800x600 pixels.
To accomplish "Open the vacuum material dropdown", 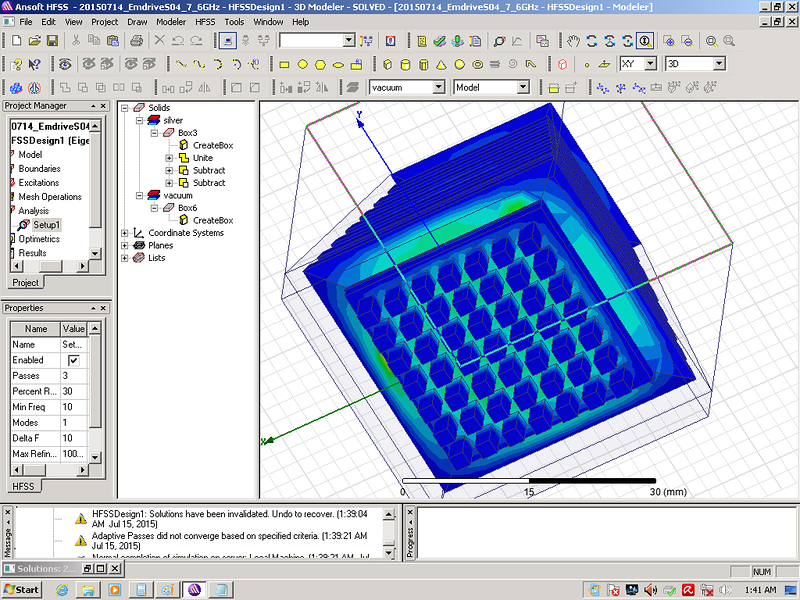I will pos(438,88).
